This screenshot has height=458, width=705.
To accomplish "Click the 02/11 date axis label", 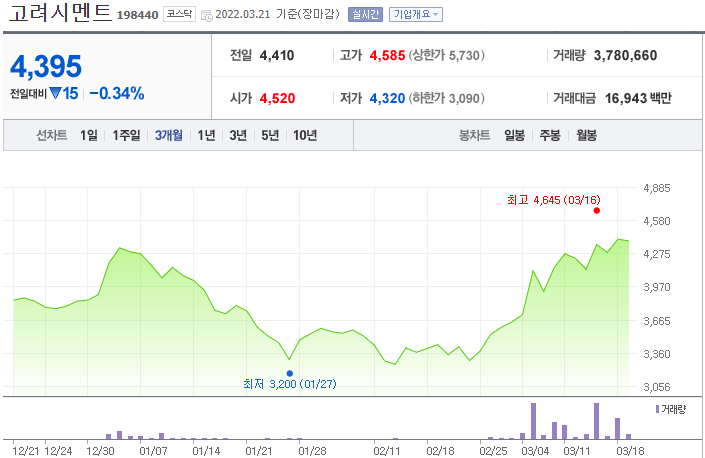I will 387,451.
